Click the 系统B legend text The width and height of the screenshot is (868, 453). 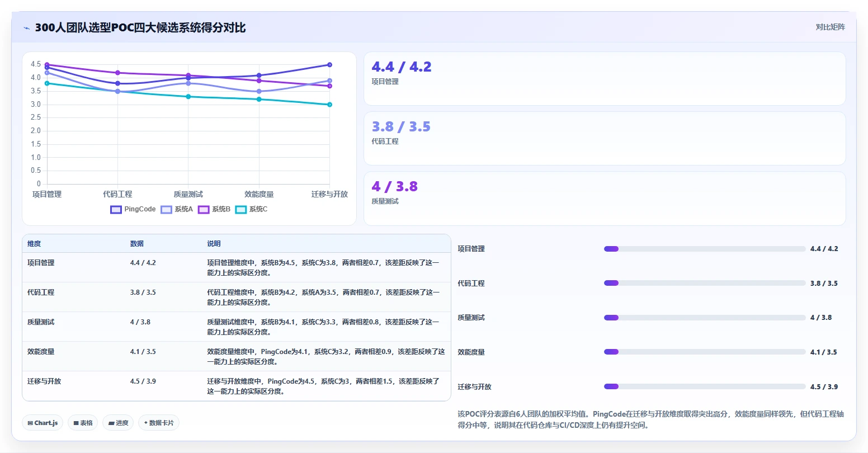(x=221, y=209)
